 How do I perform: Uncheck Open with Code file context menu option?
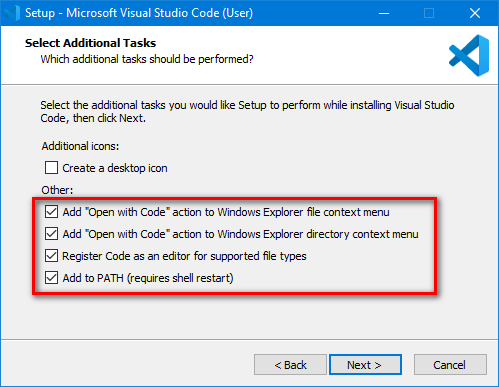(51, 212)
